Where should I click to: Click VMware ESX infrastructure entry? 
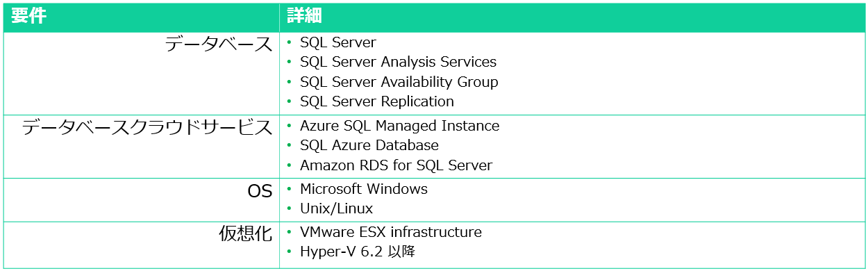[391, 232]
